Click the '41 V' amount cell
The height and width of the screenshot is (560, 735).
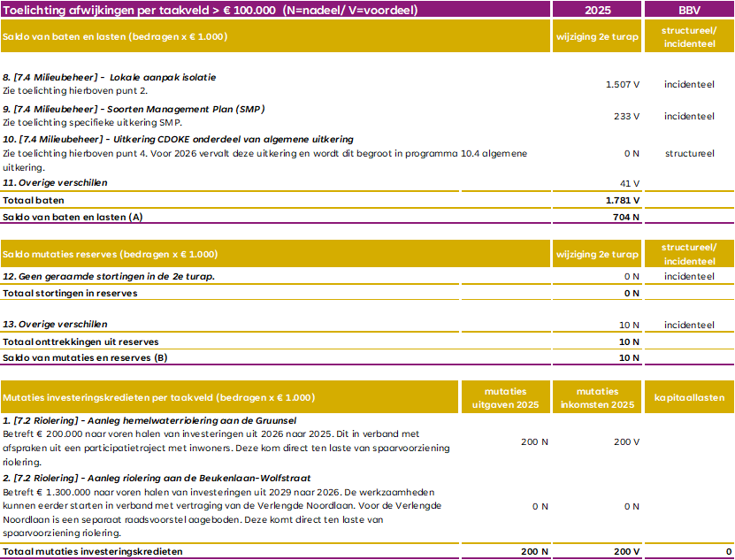(x=629, y=183)
